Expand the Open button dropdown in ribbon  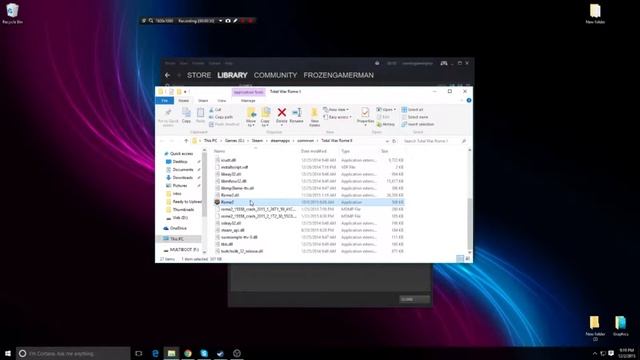395,110
